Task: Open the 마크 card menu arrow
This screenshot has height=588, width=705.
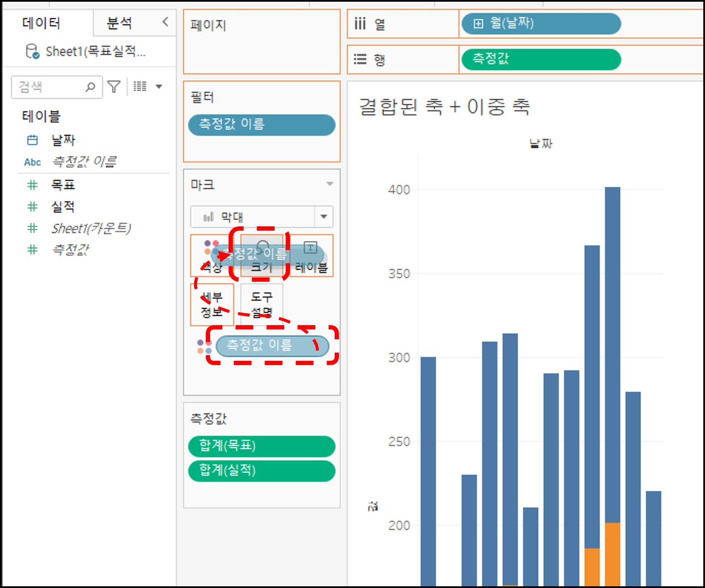Action: point(330,184)
